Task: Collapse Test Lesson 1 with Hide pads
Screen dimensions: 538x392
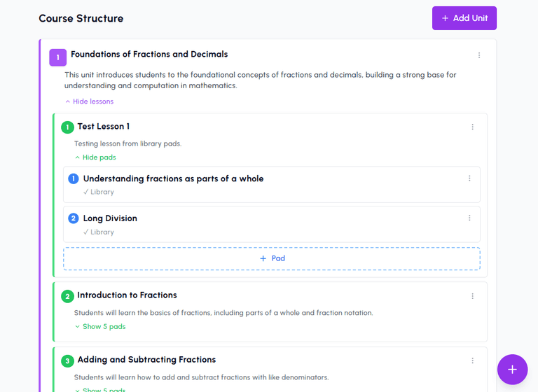Action: (95, 157)
